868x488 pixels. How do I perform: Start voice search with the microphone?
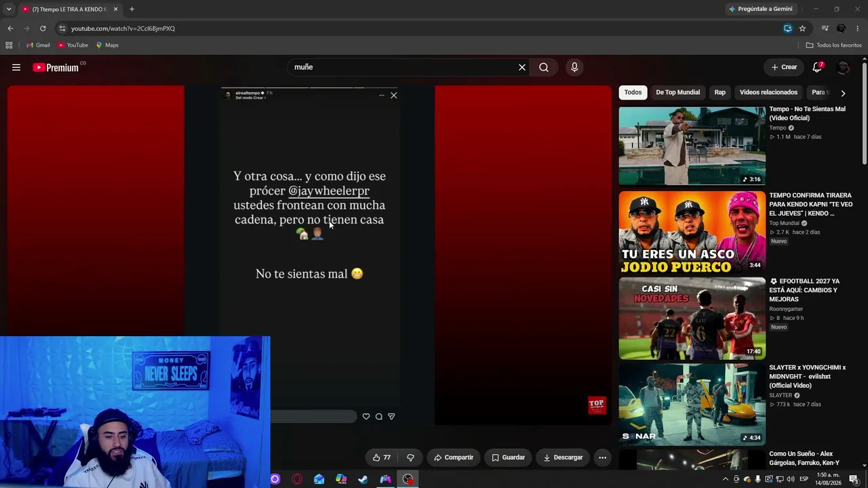[x=574, y=67]
